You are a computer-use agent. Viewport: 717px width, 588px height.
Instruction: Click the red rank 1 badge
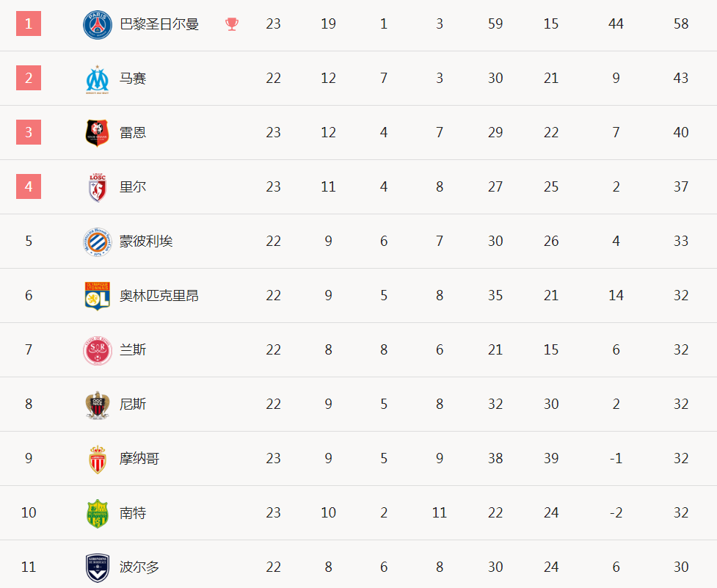tap(29, 24)
